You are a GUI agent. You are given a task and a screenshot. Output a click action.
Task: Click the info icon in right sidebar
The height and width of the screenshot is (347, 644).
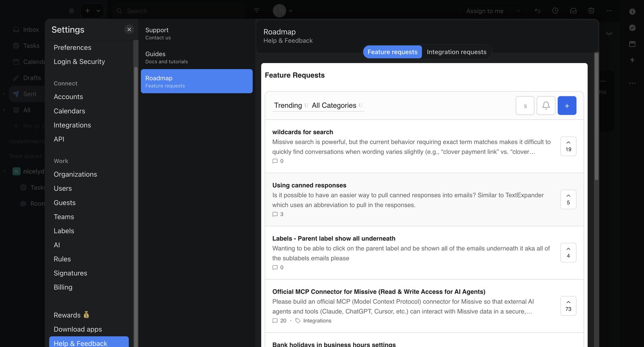coord(632,12)
